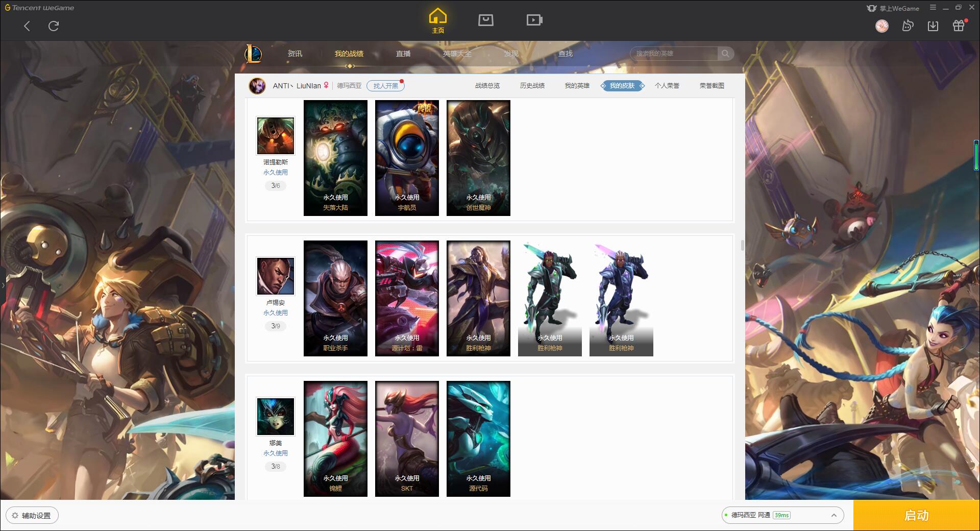Open the 锦鲤 skin card
This screenshot has height=531, width=980.
click(335, 439)
